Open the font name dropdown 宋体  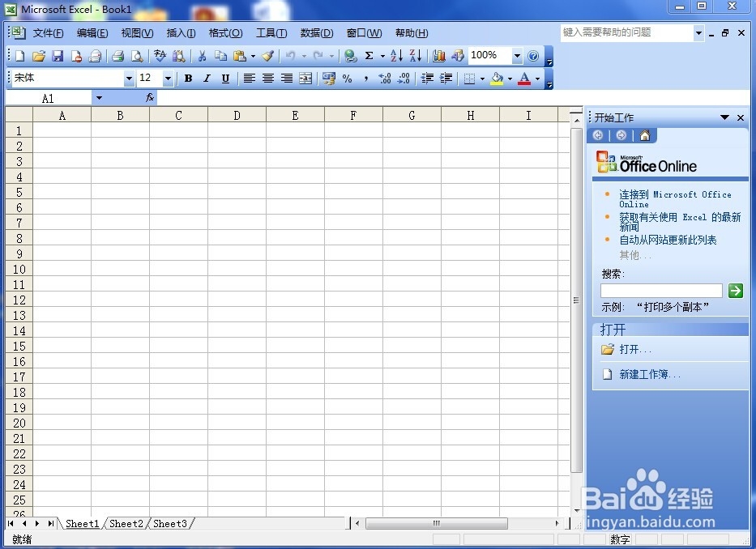129,78
